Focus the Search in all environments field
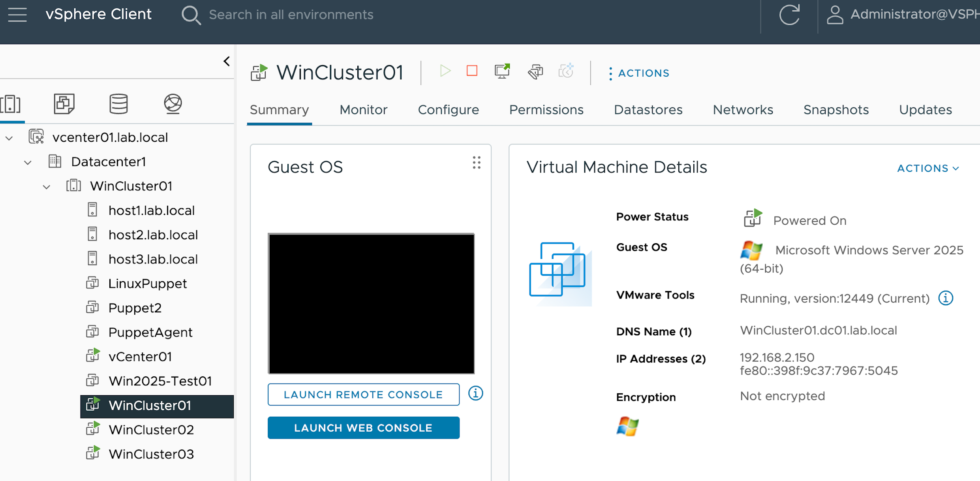Image resolution: width=980 pixels, height=481 pixels. [x=291, y=15]
